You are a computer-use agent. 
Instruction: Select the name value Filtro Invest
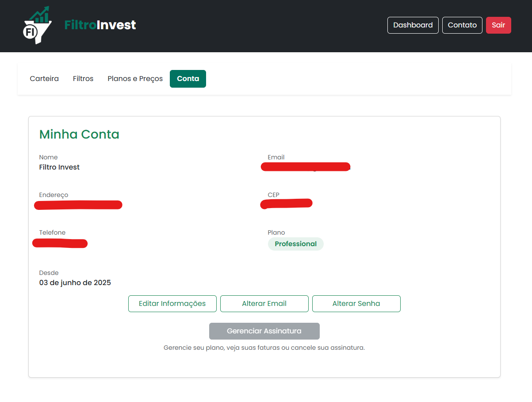[59, 167]
